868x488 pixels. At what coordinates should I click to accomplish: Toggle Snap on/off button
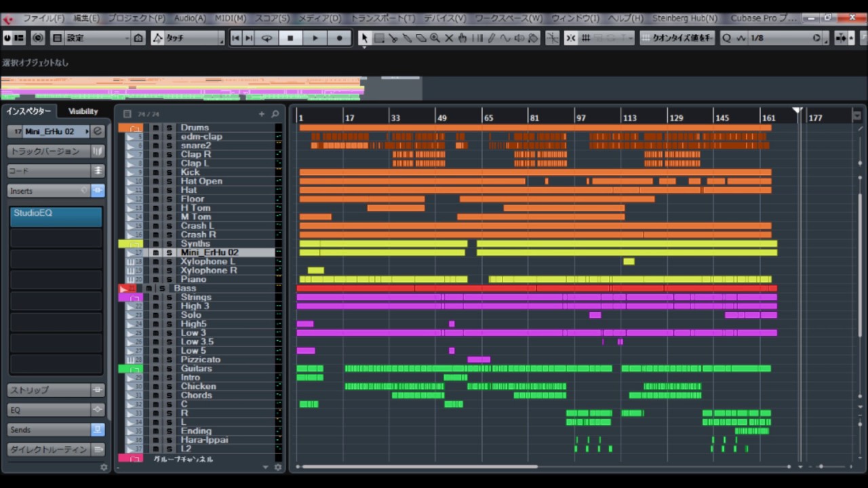pos(571,39)
